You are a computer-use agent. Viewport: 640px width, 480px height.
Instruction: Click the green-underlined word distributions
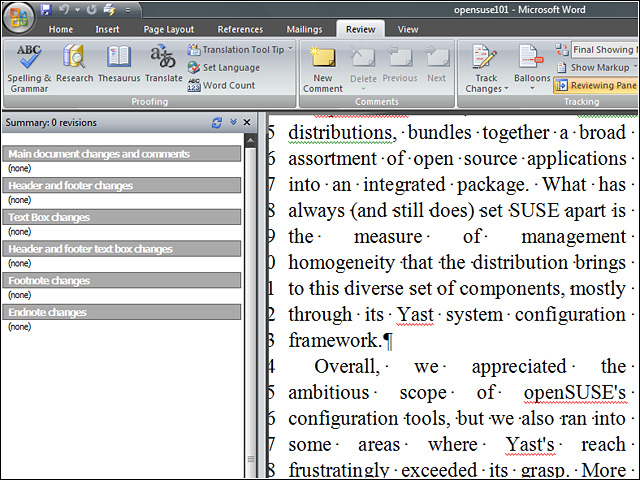pos(342,133)
